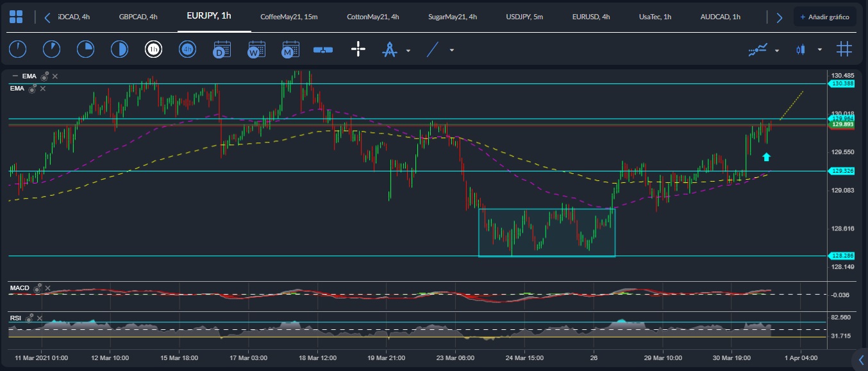The image size is (868, 371).
Task: Remove the first EMA indicator
Action: (x=55, y=76)
